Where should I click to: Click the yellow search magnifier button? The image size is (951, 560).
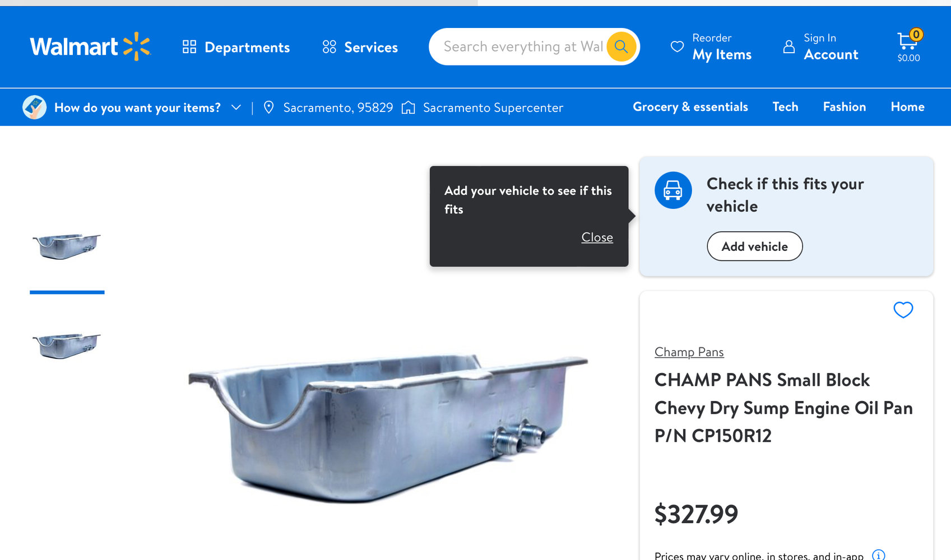(x=621, y=46)
